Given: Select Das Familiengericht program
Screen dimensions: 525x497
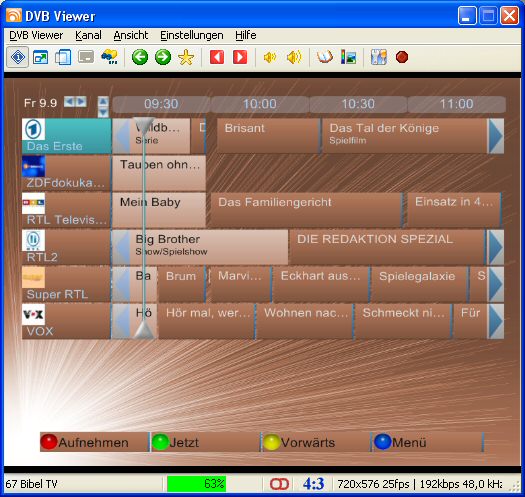Looking at the screenshot, I should tap(306, 210).
